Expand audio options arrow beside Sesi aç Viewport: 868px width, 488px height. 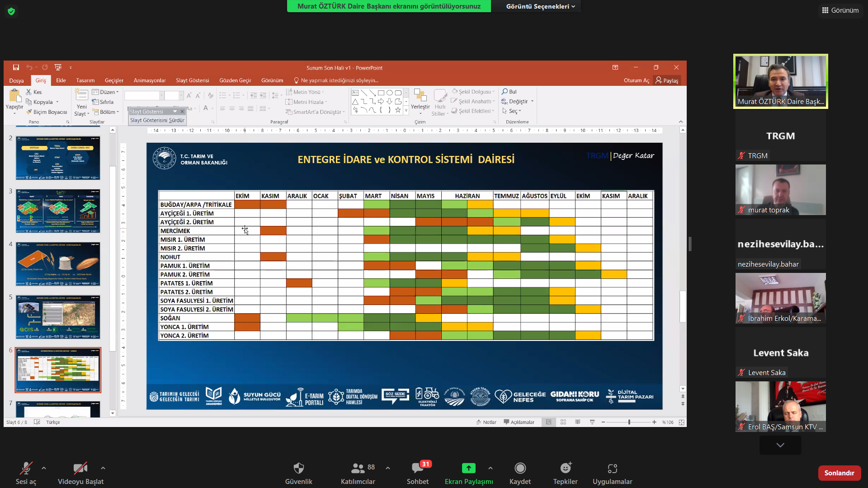[44, 468]
